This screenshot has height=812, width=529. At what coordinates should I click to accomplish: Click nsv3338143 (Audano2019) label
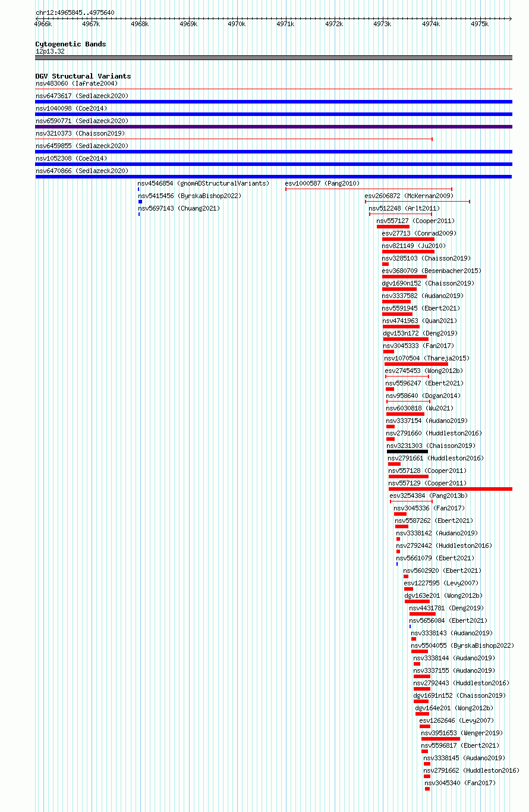click(x=452, y=633)
